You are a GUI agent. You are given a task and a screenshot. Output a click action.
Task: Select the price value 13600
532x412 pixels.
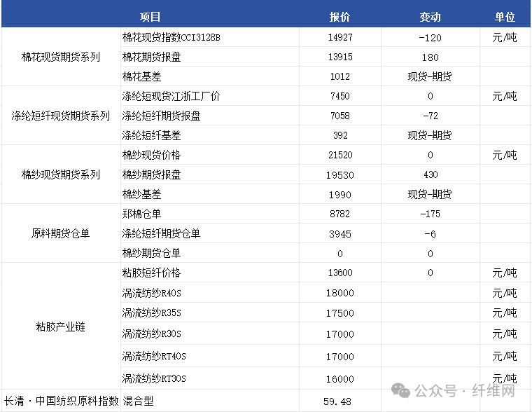click(x=340, y=273)
